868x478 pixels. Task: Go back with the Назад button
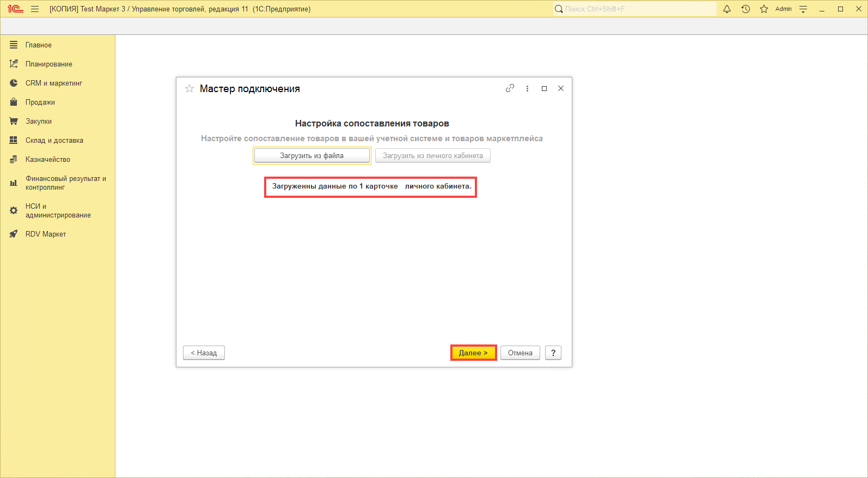204,353
